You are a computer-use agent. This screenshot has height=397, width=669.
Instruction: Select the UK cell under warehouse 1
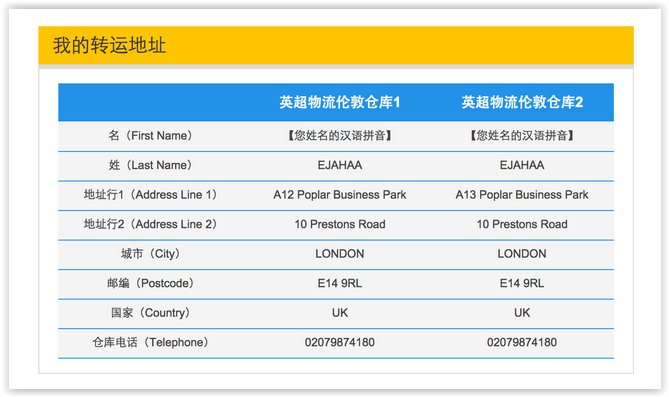(340, 313)
